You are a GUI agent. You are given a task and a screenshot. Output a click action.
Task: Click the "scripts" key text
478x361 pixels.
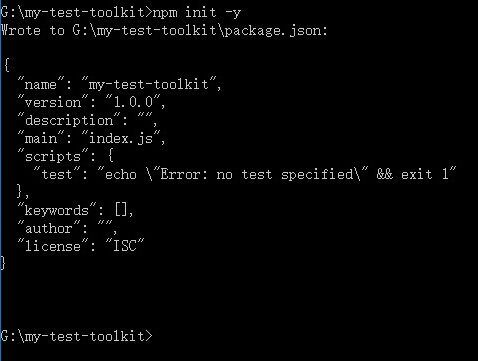pyautogui.click(x=53, y=156)
